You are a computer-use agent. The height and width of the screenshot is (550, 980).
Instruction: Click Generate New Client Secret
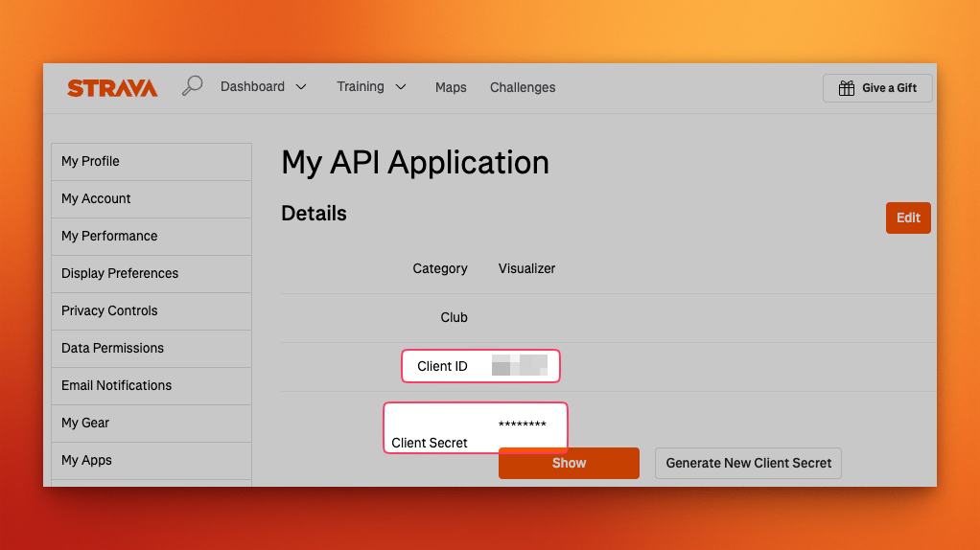pos(748,463)
